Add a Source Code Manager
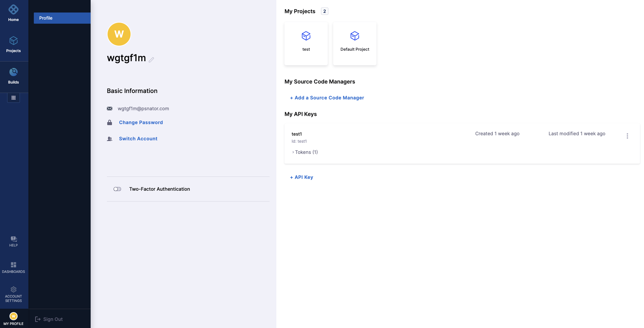644x328 pixels. 327,98
